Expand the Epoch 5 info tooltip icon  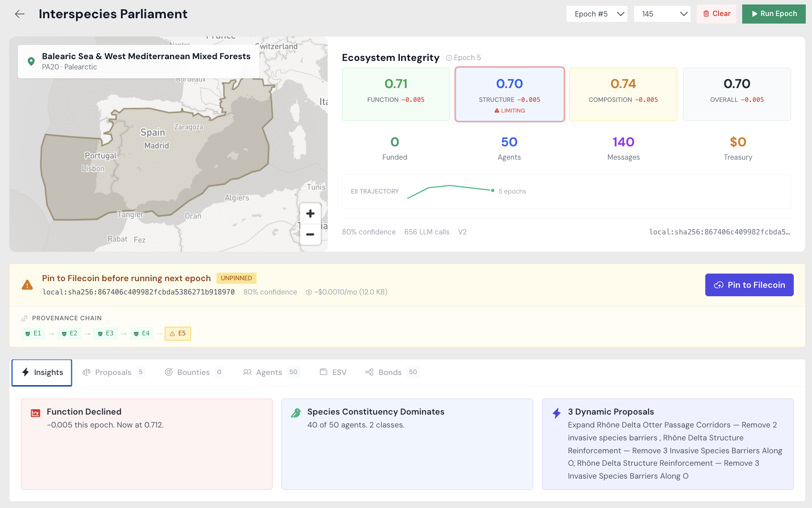[x=450, y=57]
